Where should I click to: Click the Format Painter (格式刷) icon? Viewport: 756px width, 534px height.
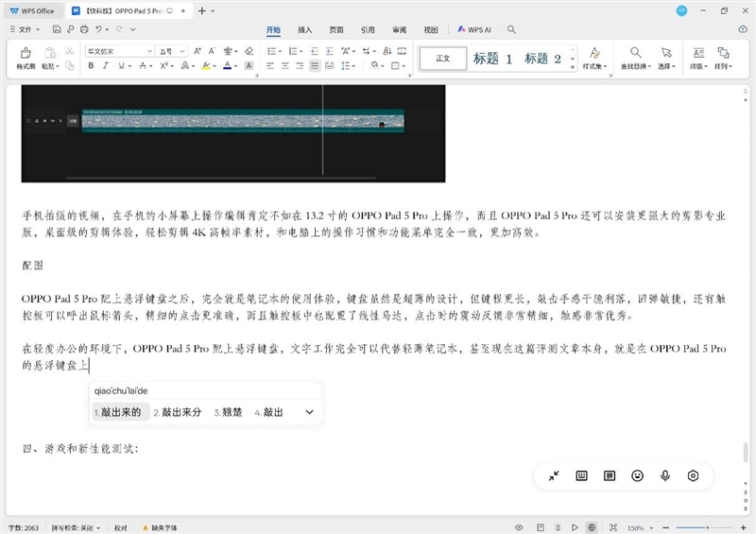click(26, 53)
